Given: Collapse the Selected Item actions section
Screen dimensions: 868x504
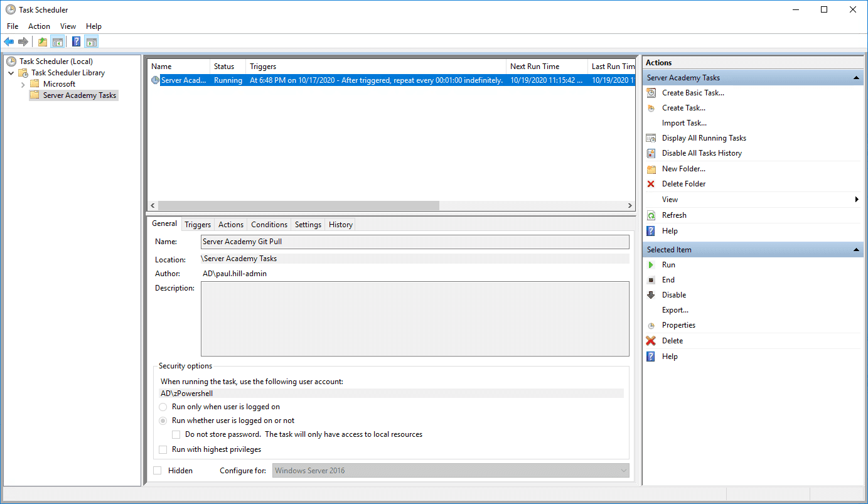Looking at the screenshot, I should 857,250.
